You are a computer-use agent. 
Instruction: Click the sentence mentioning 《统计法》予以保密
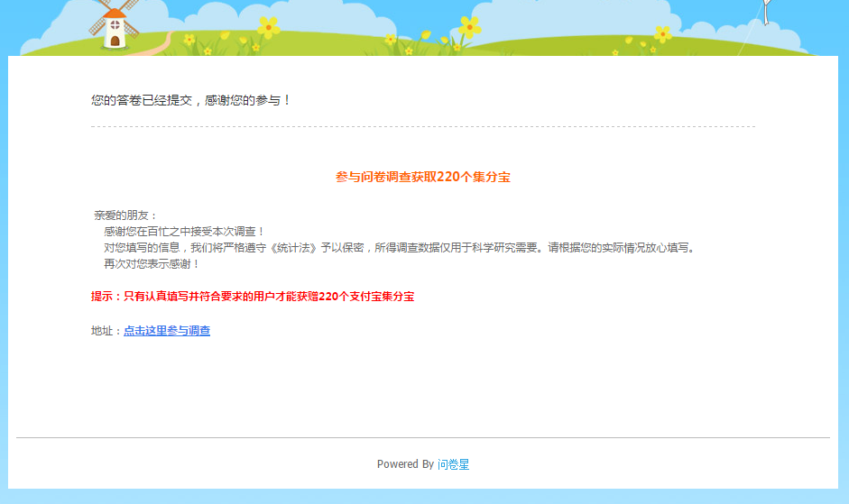click(x=401, y=248)
